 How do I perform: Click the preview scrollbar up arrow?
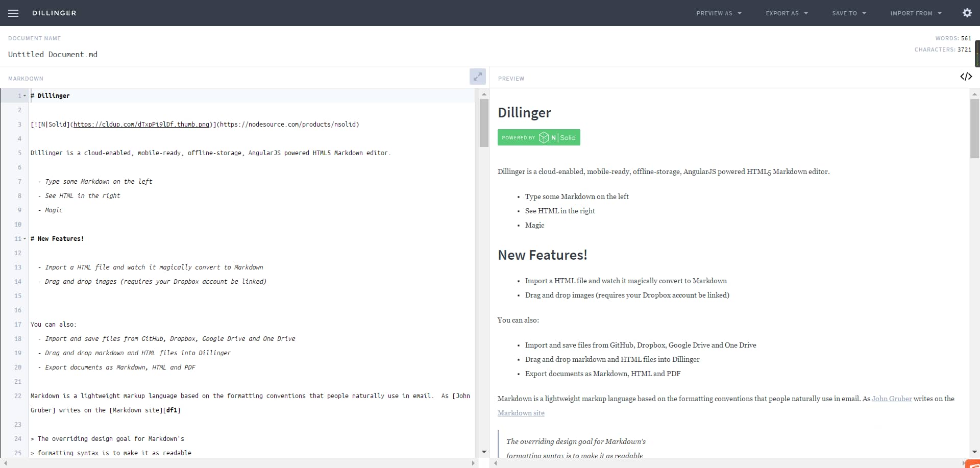[974, 94]
